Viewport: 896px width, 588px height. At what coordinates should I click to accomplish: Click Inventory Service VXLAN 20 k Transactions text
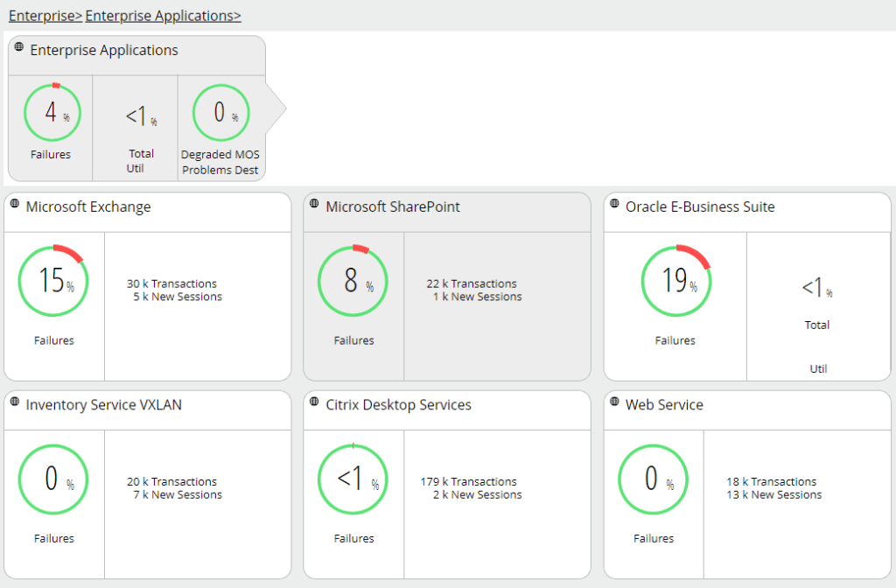pos(171,481)
